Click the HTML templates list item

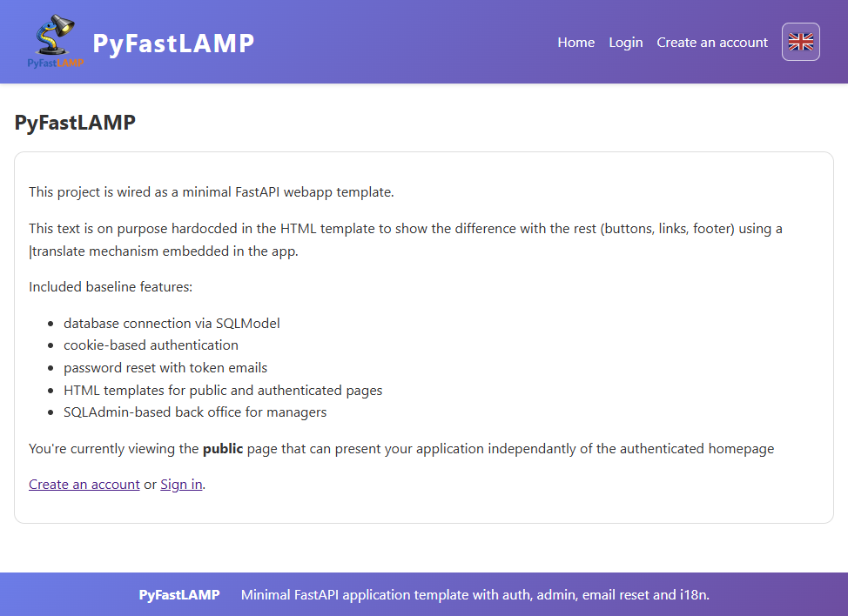pyautogui.click(x=223, y=391)
